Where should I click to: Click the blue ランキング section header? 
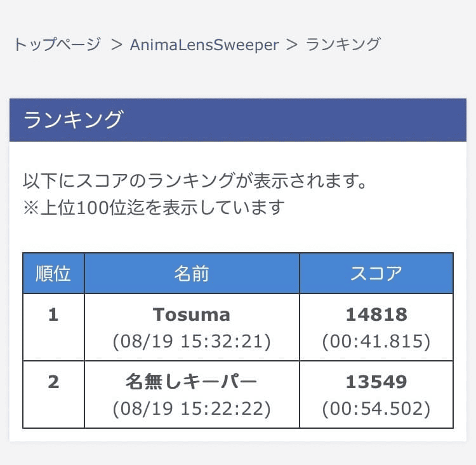(237, 120)
